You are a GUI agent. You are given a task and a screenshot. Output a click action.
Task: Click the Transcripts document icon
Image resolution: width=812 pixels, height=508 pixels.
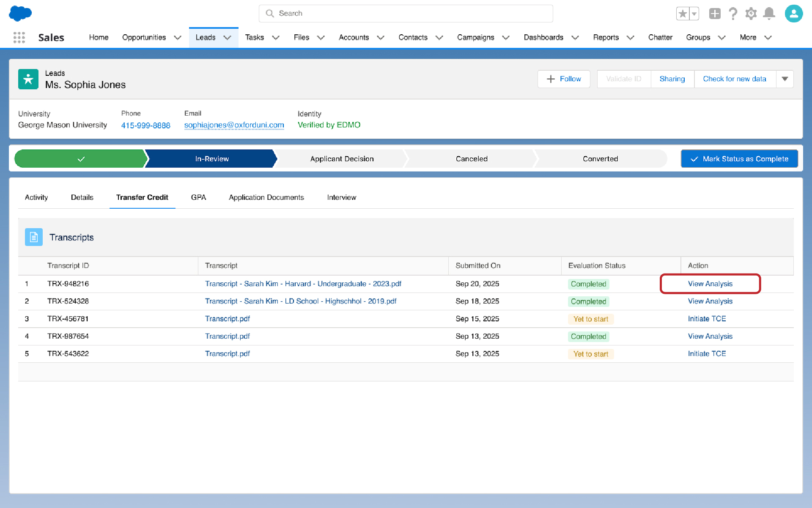[x=34, y=237]
